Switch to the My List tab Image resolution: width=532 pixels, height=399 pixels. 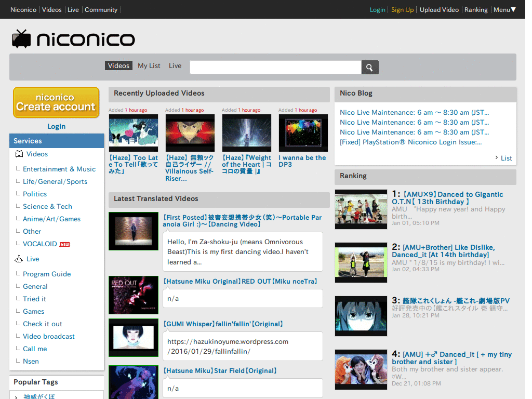pyautogui.click(x=149, y=65)
